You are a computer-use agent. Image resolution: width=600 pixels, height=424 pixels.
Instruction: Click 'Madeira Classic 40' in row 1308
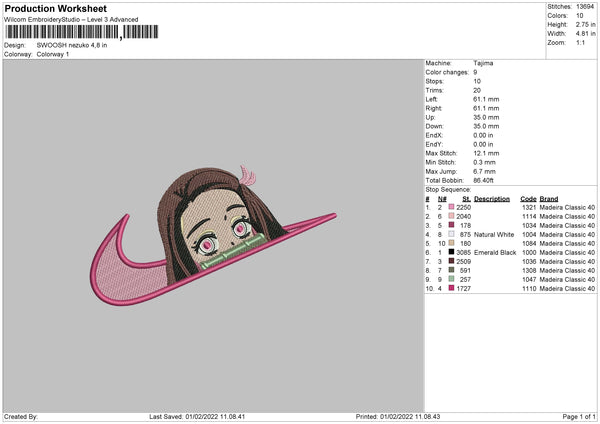click(x=567, y=271)
